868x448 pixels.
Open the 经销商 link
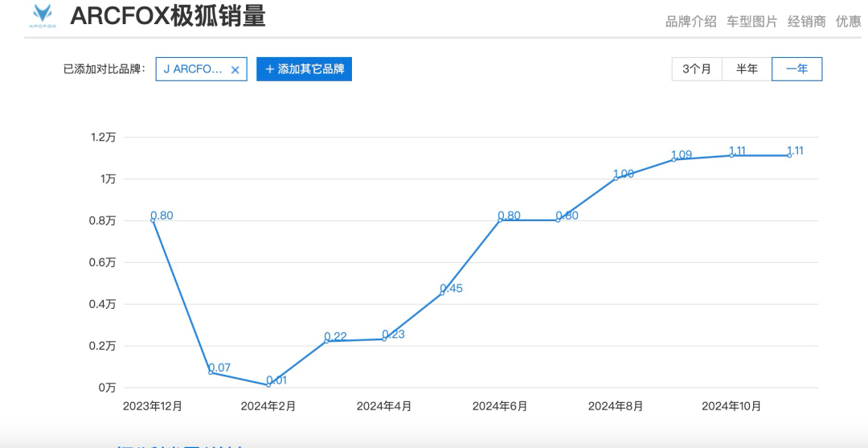(807, 22)
